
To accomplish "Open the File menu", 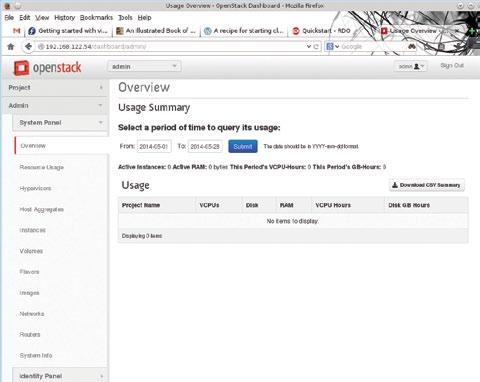I will pos(9,18).
